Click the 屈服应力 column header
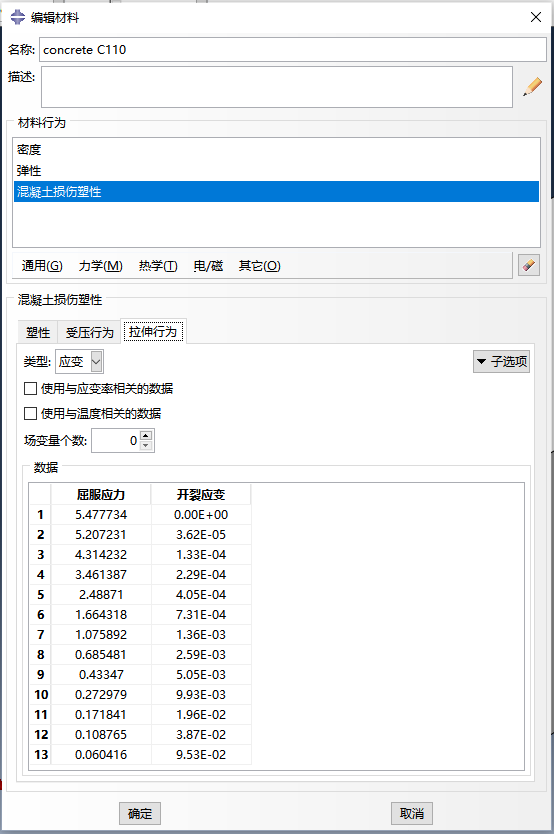554x834 pixels. click(101, 495)
